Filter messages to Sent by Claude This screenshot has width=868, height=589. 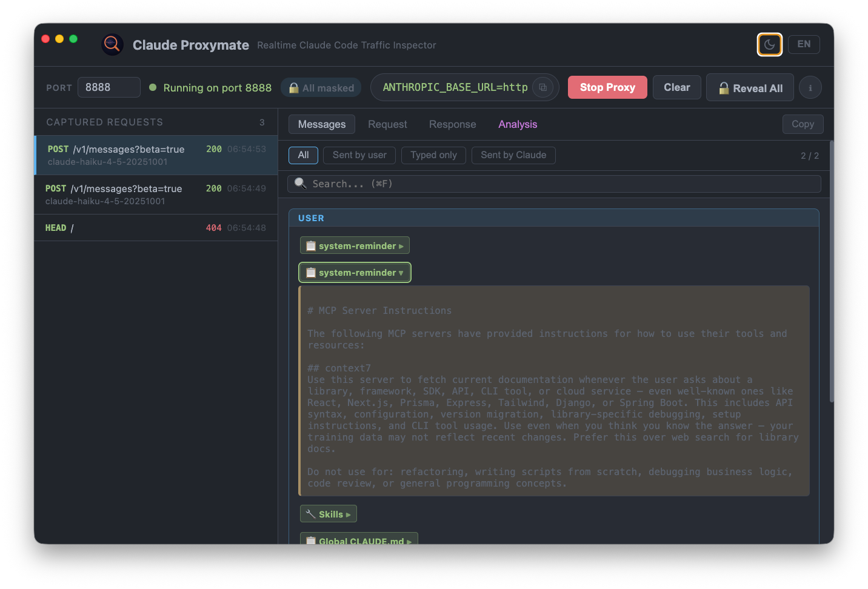click(513, 155)
